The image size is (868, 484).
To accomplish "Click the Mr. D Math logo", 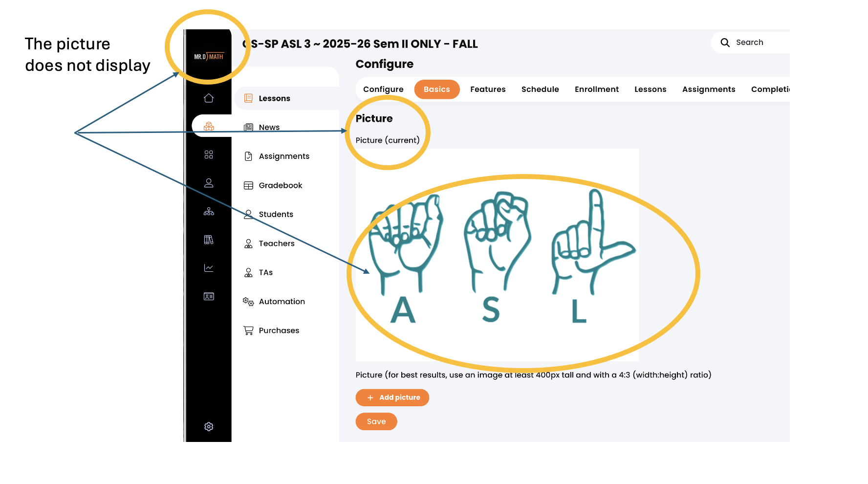I will pyautogui.click(x=209, y=57).
